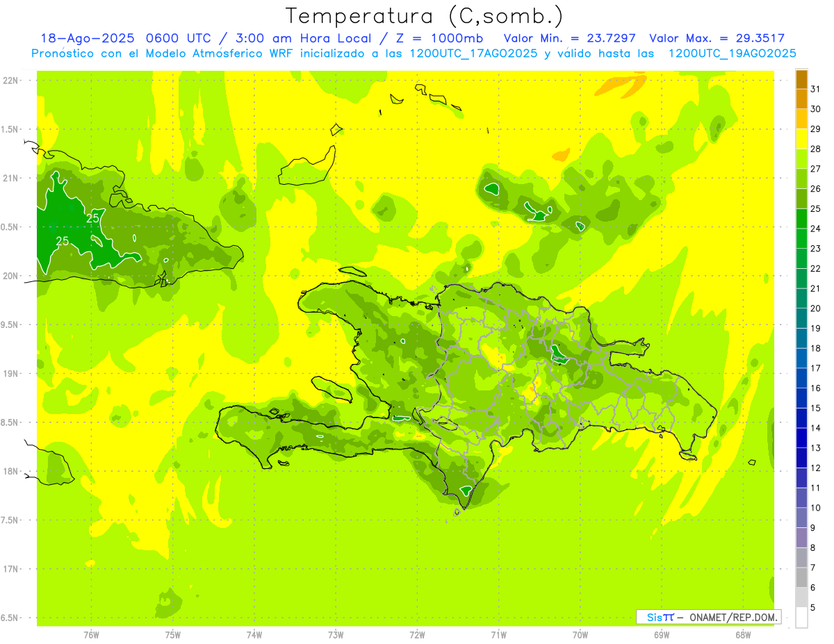Click the "5" legend label
This screenshot has width=834, height=644.
tap(814, 607)
